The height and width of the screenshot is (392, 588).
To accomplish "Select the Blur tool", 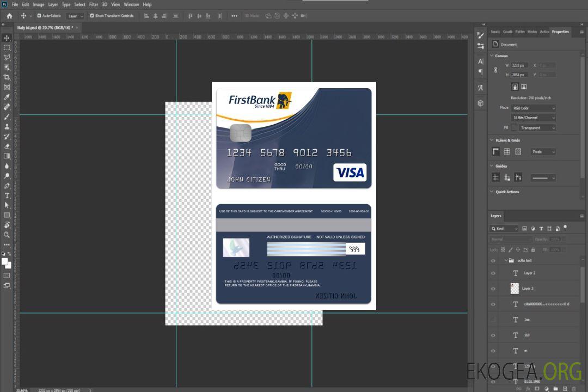I will (7, 166).
